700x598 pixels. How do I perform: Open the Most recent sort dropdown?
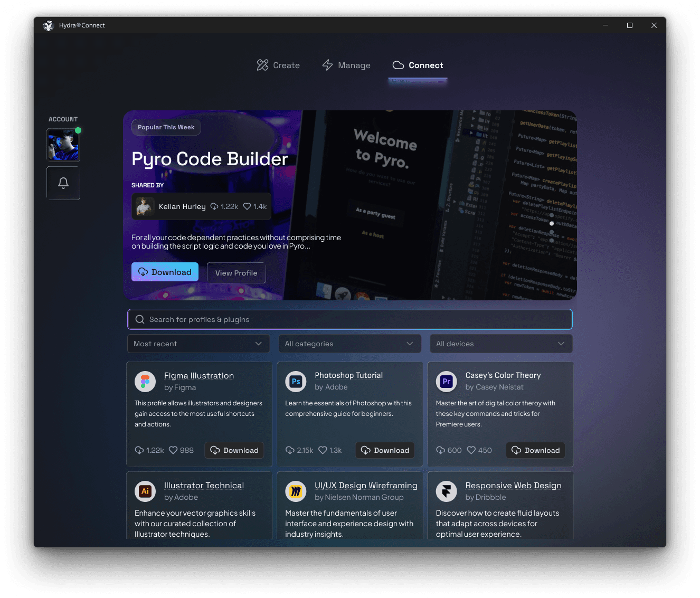pyautogui.click(x=198, y=344)
